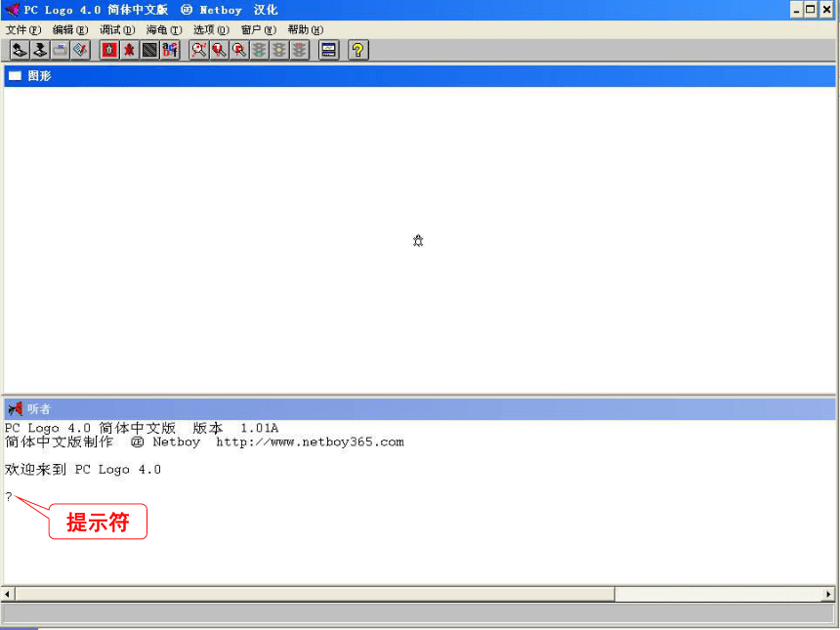
Task: Click the '欢迎来到 PC Logo 4.0' text line
Action: [83, 469]
